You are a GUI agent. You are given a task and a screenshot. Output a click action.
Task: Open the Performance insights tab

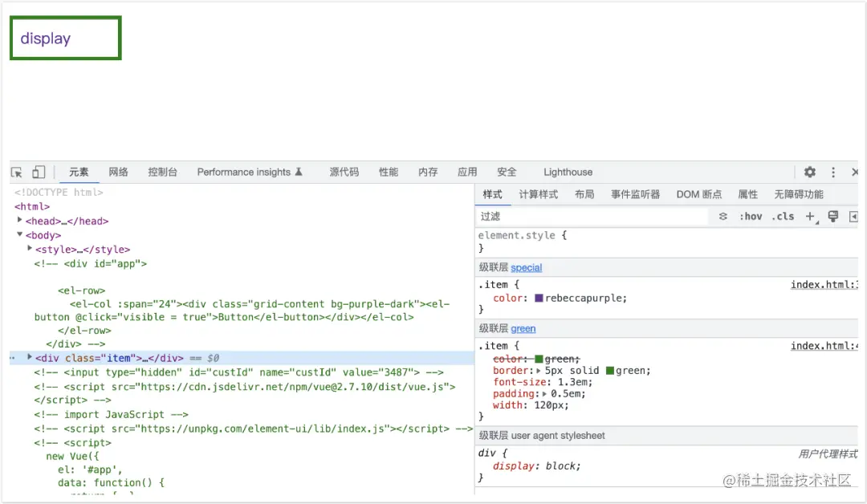click(244, 172)
